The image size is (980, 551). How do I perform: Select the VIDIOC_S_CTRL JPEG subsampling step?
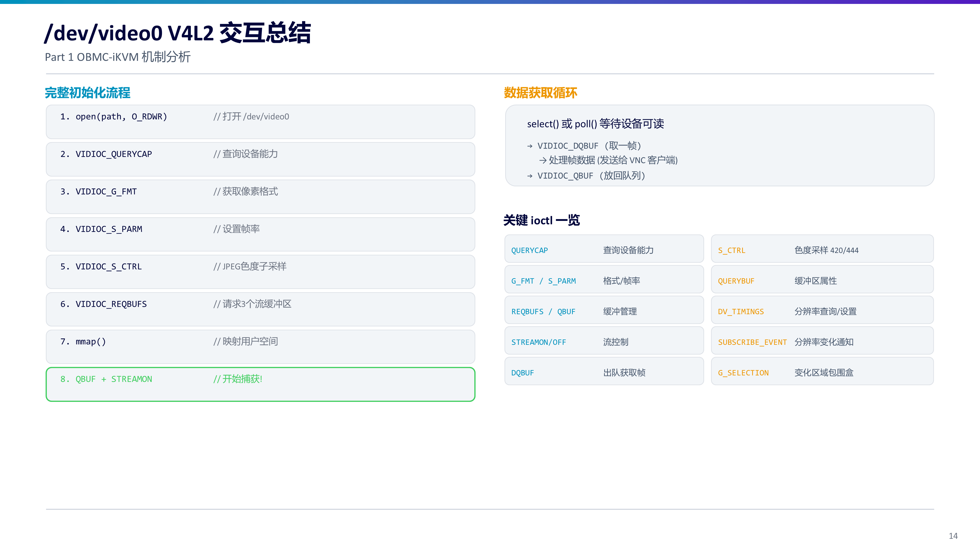pyautogui.click(x=260, y=272)
